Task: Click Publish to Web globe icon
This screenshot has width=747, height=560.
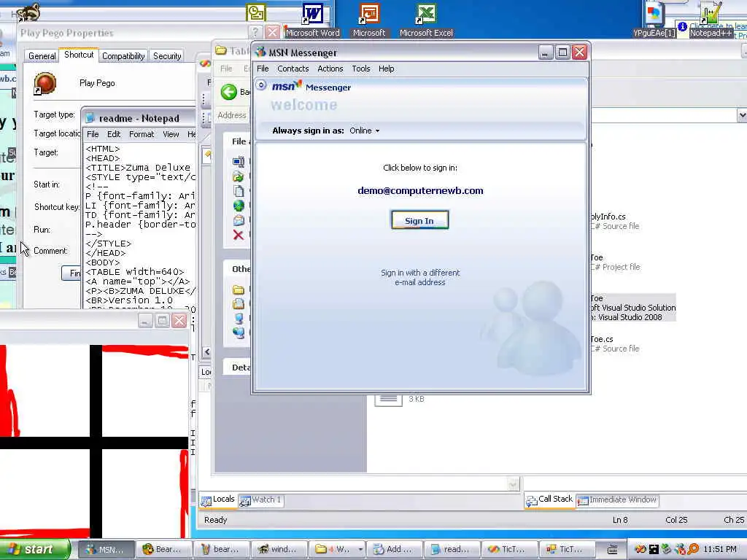Action: coord(239,206)
